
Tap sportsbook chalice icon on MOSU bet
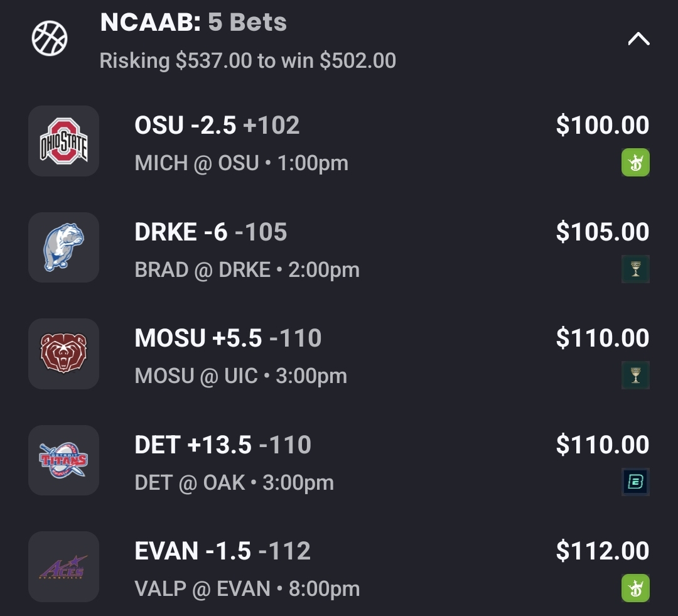point(635,376)
